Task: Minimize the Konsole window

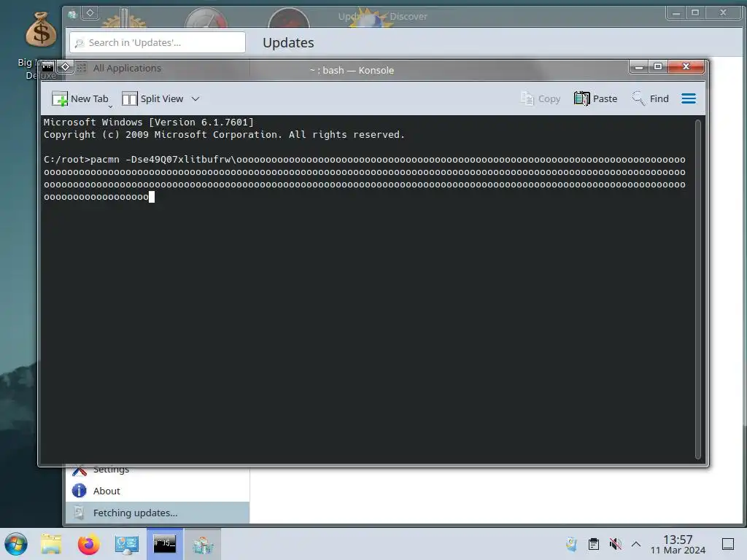Action: pyautogui.click(x=639, y=66)
